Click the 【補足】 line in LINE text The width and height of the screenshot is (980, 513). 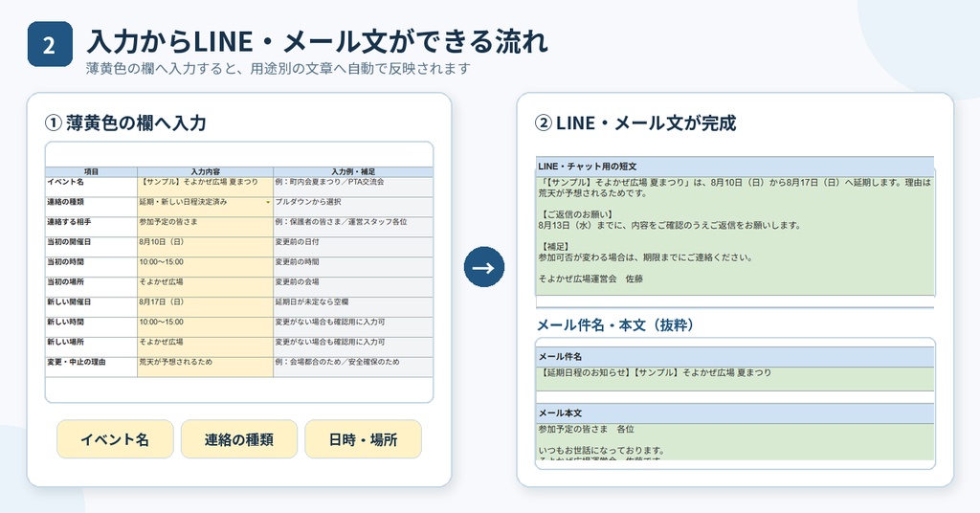[553, 246]
